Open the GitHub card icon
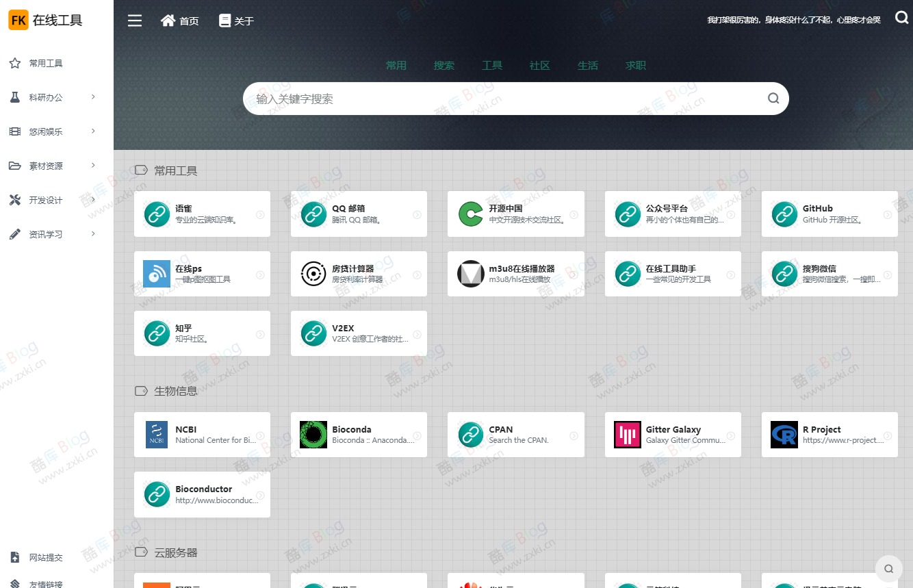Image resolution: width=913 pixels, height=588 pixels. pos(784,214)
